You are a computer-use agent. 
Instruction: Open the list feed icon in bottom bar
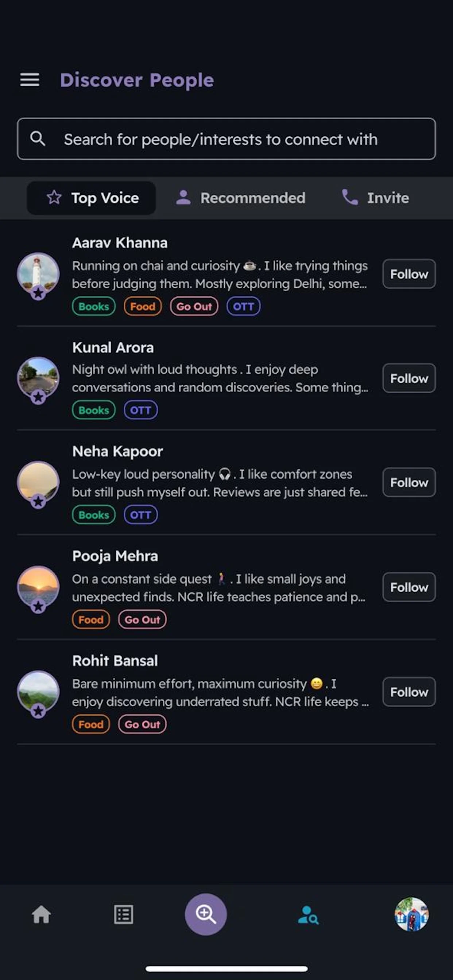(x=123, y=914)
